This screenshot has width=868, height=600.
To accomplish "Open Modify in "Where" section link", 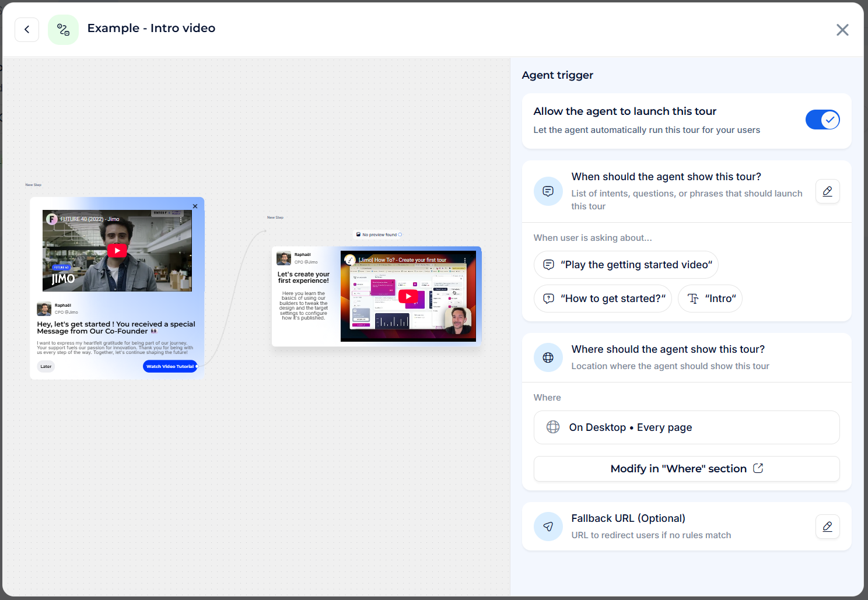I will click(x=686, y=469).
